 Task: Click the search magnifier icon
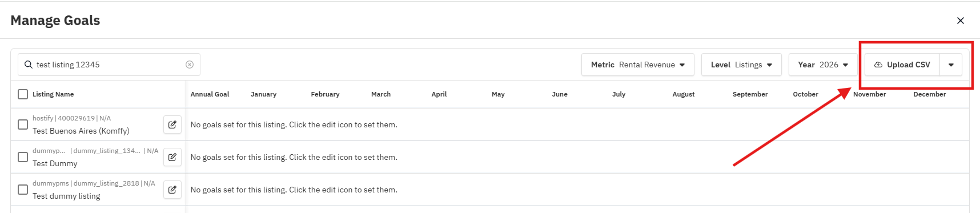[x=28, y=65]
